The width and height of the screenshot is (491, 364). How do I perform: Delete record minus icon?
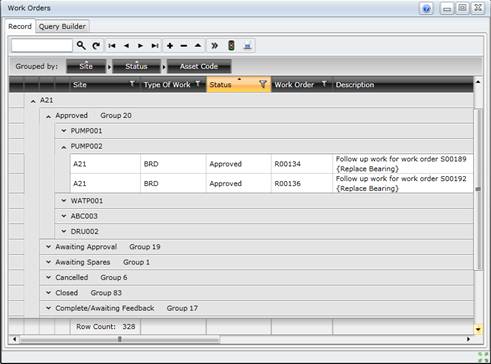184,46
